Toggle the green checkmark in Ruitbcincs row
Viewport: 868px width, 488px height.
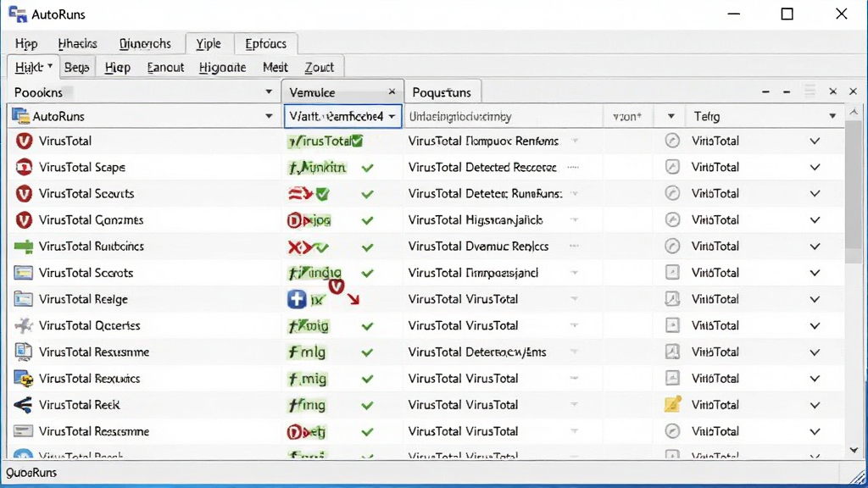(368, 247)
